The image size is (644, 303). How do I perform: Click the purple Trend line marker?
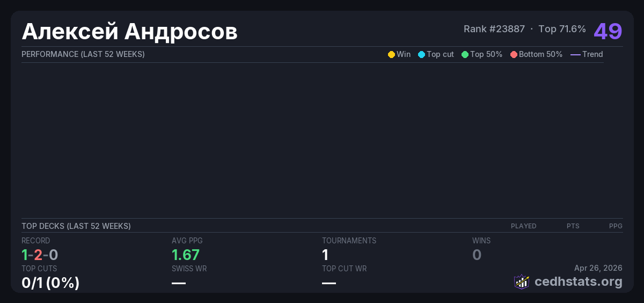[x=575, y=54]
